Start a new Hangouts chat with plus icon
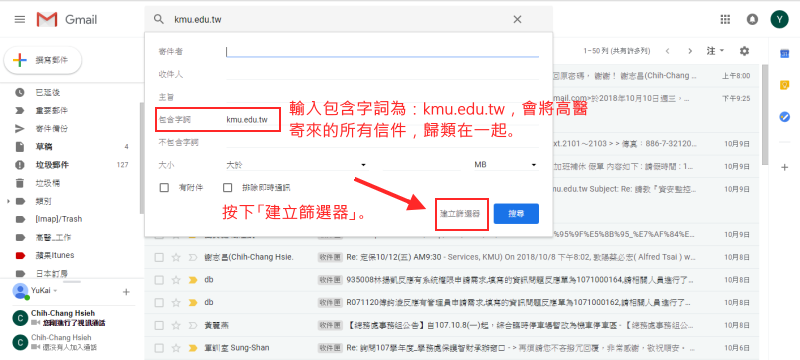The height and width of the screenshot is (360, 800). (x=126, y=292)
